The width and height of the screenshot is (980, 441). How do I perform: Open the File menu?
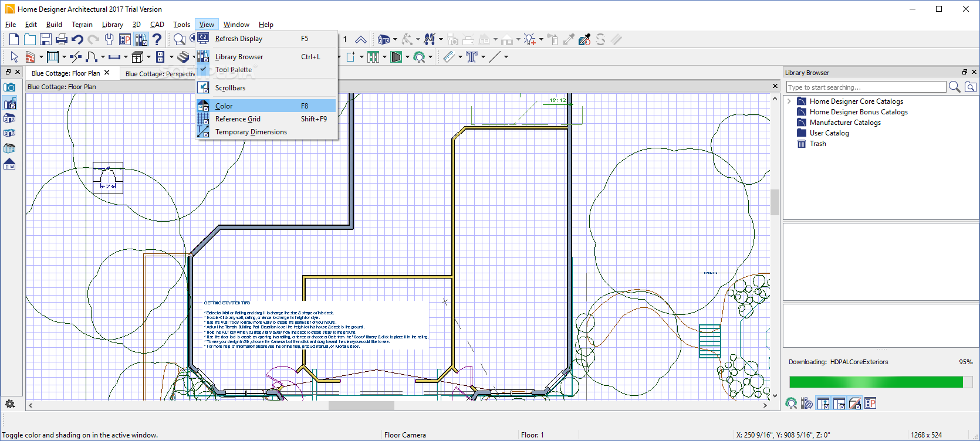coord(11,25)
